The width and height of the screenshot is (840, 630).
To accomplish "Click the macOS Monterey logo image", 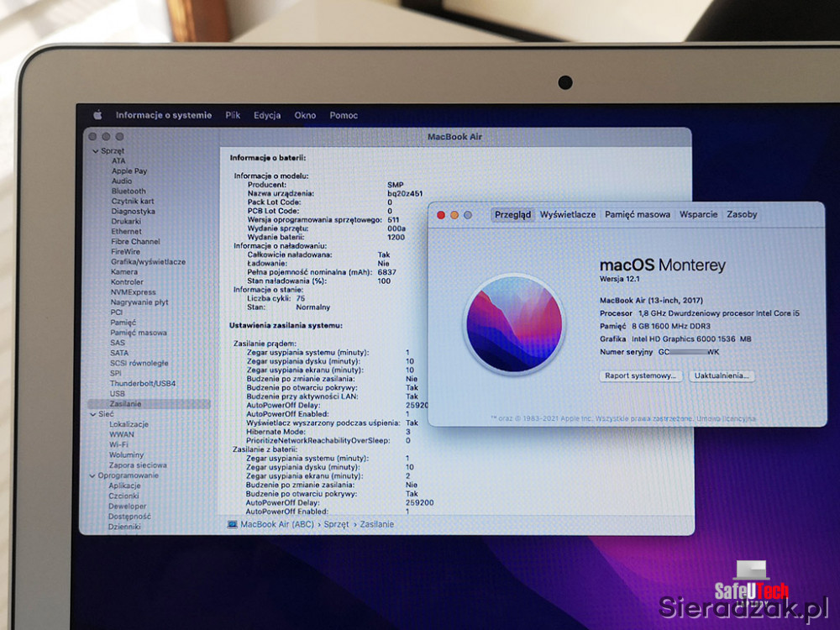I will pos(512,323).
